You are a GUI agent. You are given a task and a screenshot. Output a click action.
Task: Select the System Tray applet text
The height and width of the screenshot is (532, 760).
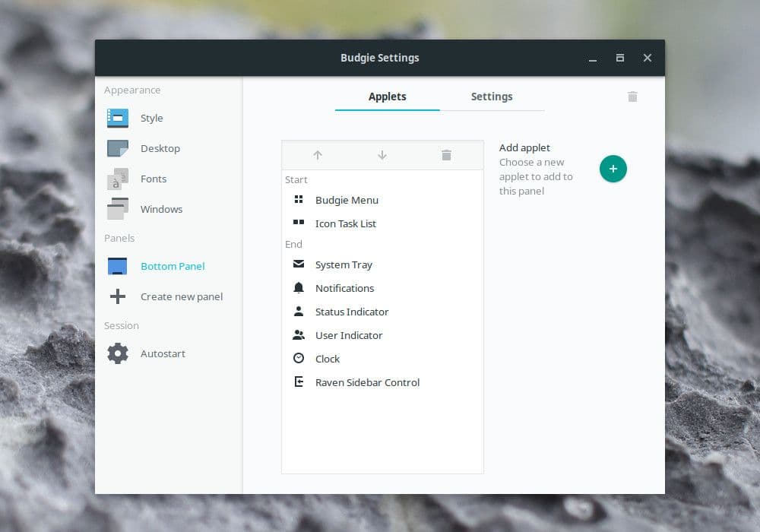(x=344, y=265)
